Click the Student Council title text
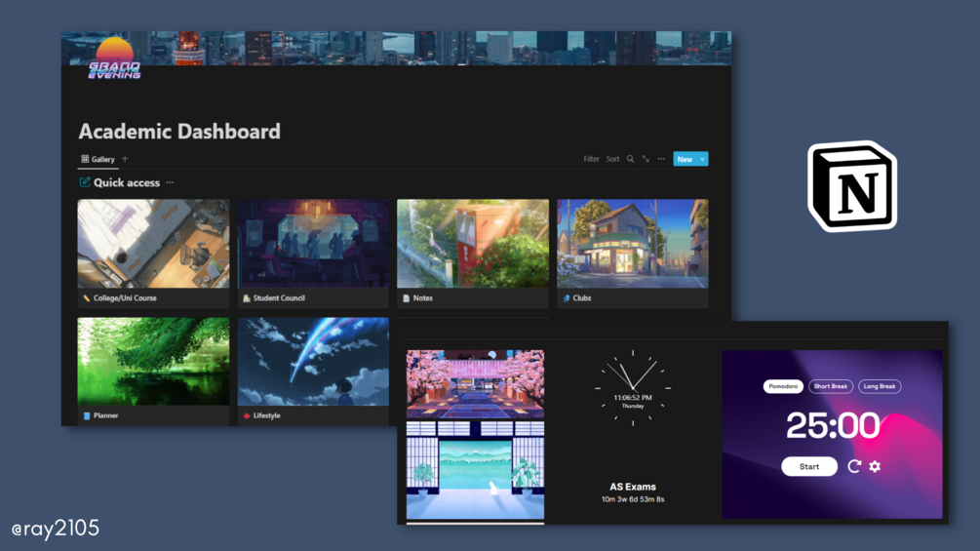 click(280, 298)
